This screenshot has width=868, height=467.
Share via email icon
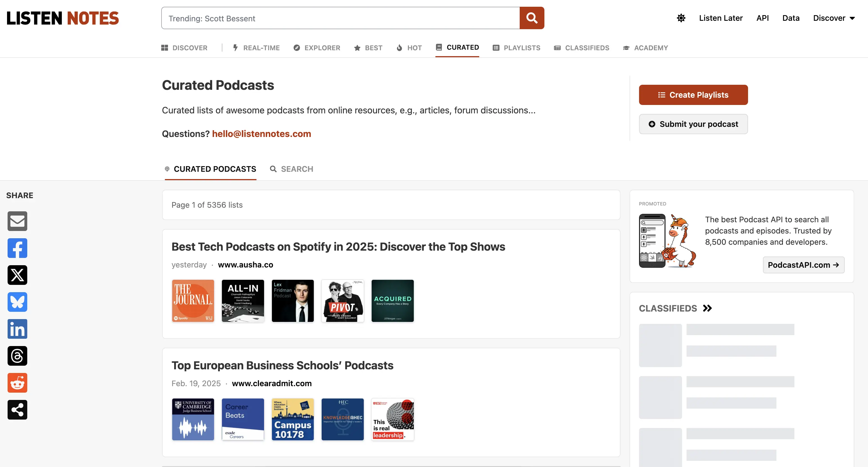coord(17,221)
